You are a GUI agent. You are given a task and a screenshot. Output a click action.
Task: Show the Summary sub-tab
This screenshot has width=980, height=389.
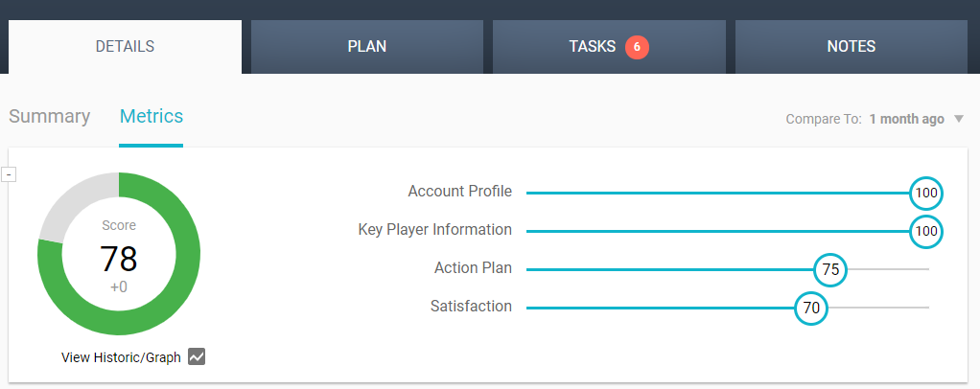pyautogui.click(x=50, y=117)
